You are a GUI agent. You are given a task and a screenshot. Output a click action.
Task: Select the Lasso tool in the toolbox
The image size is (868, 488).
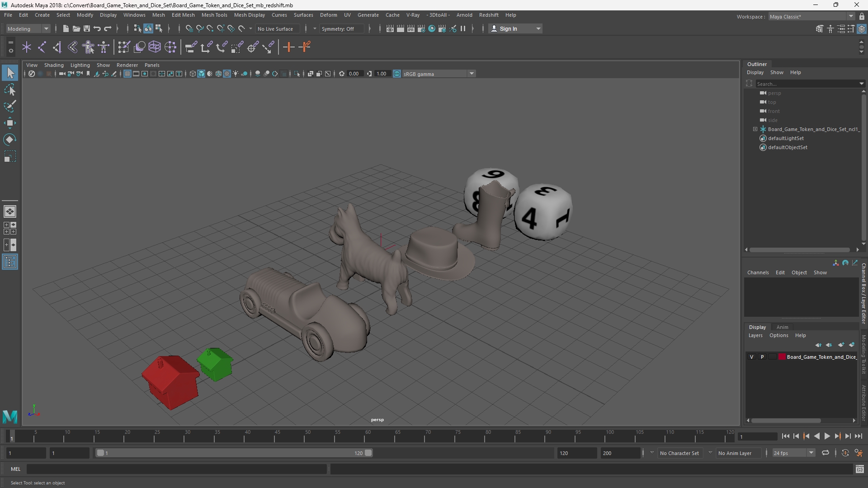[x=10, y=90]
